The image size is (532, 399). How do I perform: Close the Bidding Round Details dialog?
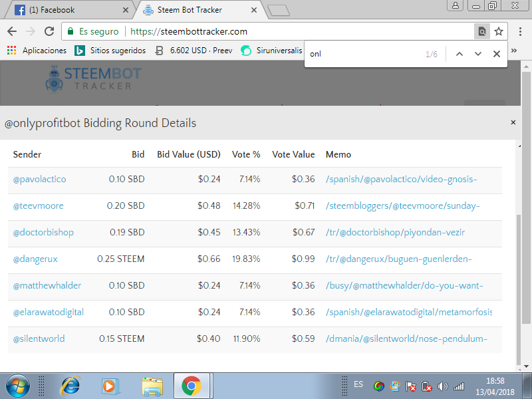click(513, 122)
